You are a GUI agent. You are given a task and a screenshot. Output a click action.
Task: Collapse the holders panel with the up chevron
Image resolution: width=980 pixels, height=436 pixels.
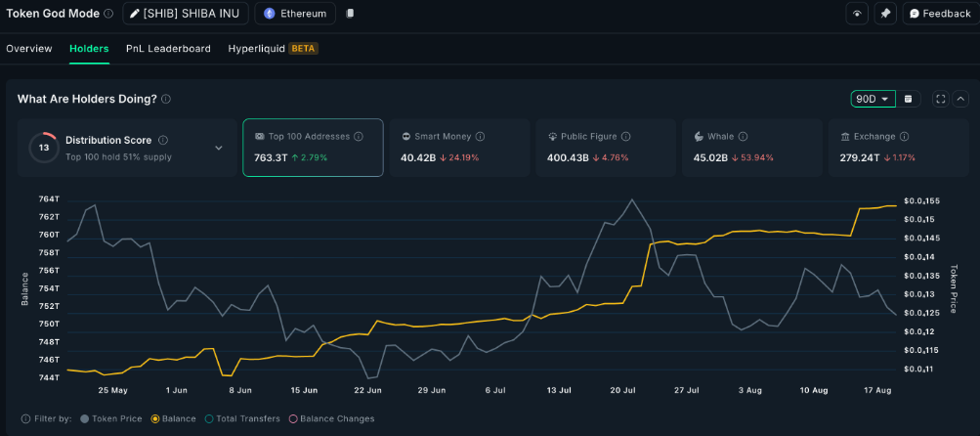[x=960, y=99]
